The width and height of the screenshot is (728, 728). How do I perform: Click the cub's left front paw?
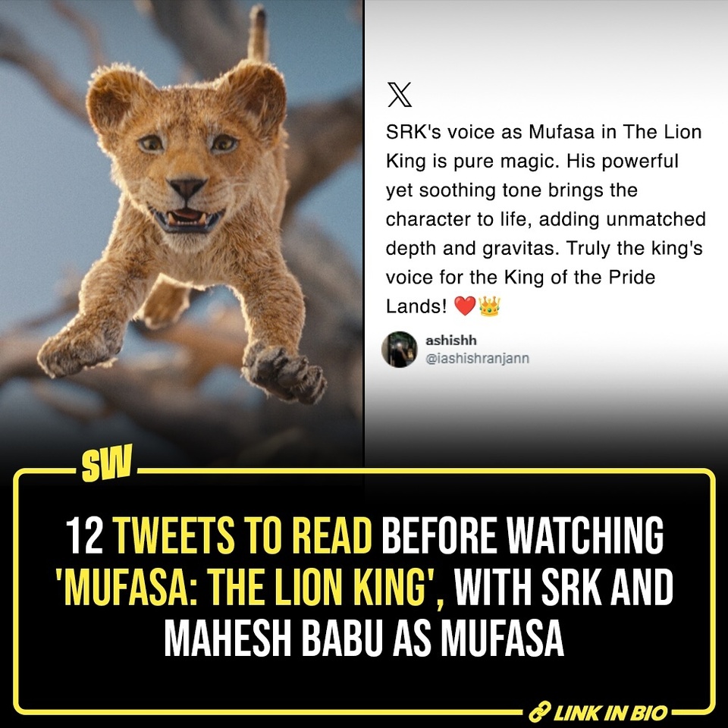pyautogui.click(x=284, y=371)
